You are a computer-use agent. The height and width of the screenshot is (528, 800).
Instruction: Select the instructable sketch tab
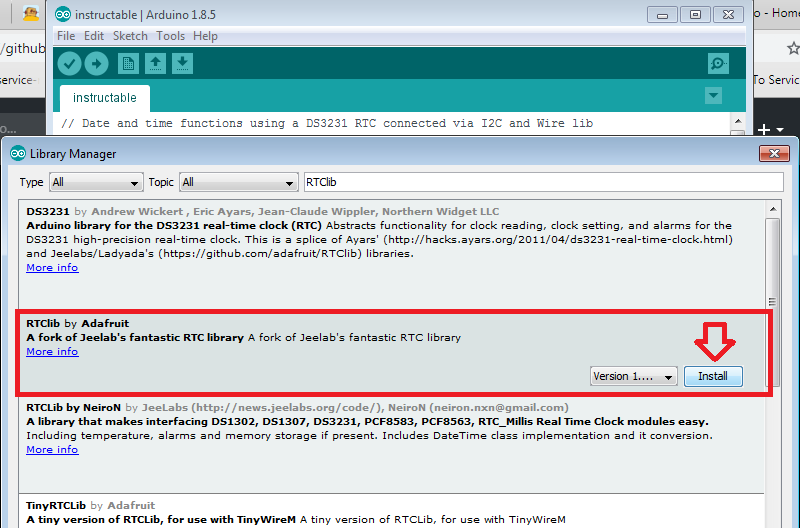click(105, 98)
